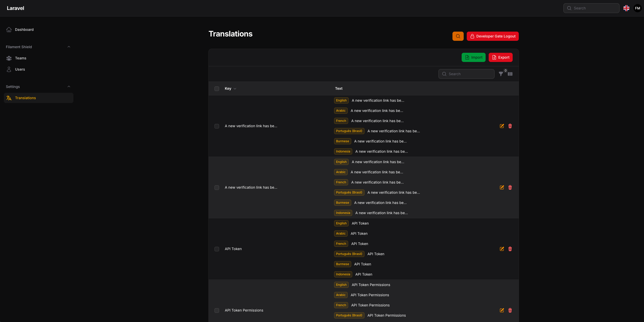Open the table filter funnel icon
Viewport: 644px width, 322px height.
point(501,74)
